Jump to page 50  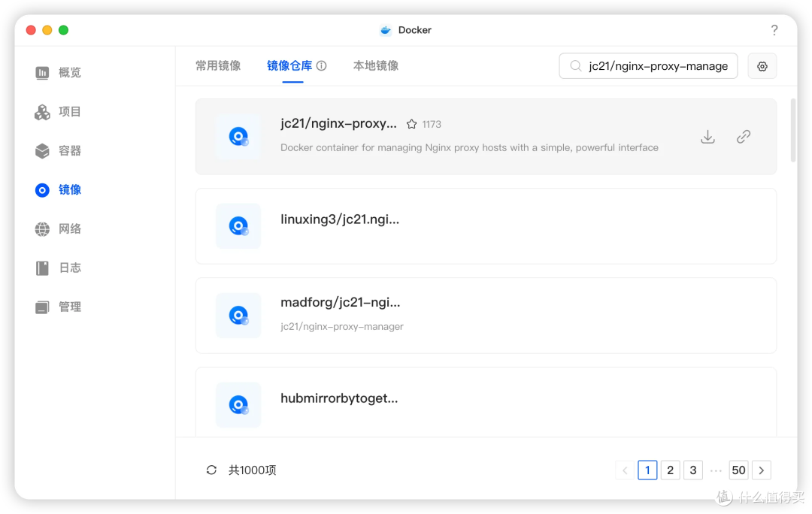(x=738, y=470)
